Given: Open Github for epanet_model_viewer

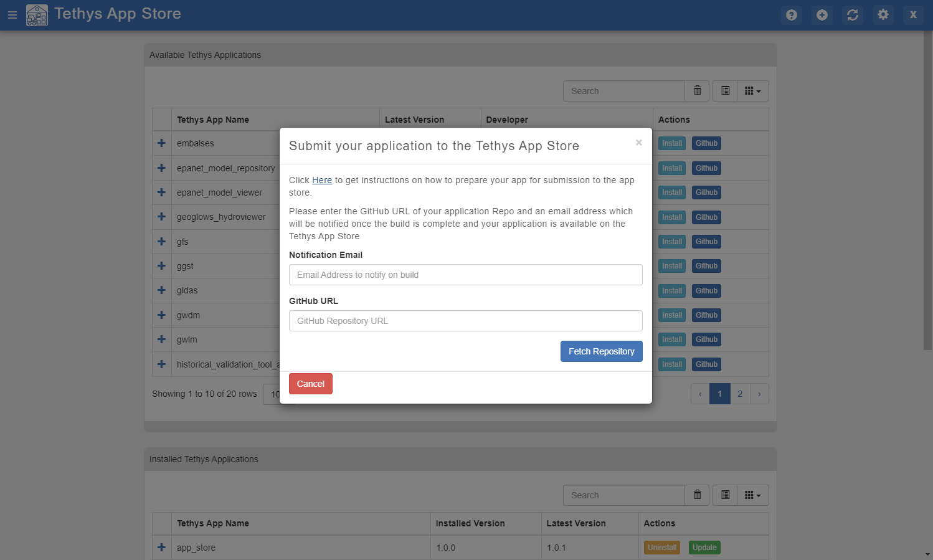Looking at the screenshot, I should pyautogui.click(x=706, y=192).
